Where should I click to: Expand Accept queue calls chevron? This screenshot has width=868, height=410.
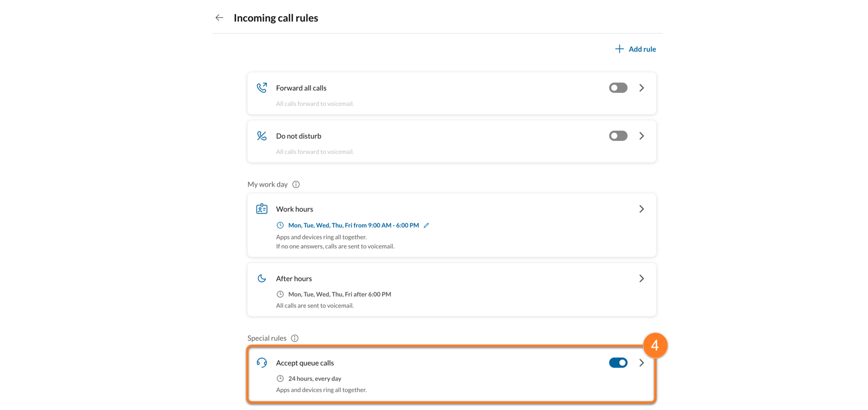click(641, 363)
